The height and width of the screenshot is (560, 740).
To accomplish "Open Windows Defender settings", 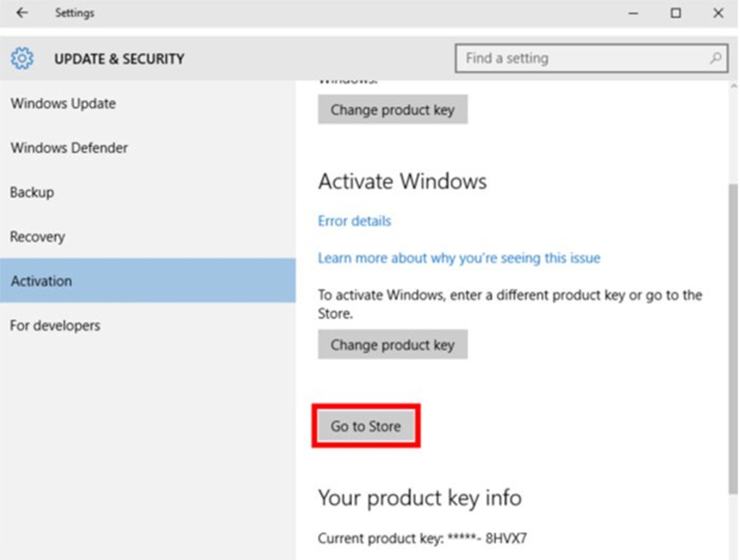I will point(69,148).
